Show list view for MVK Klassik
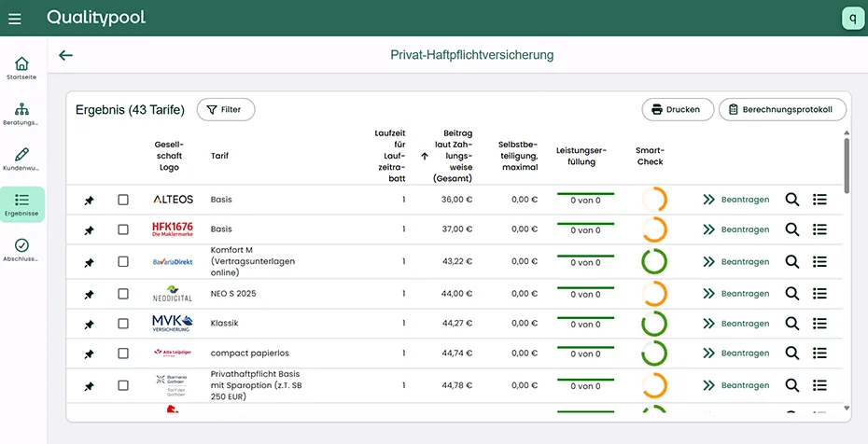Screen dimensions: 868x444 tap(819, 324)
